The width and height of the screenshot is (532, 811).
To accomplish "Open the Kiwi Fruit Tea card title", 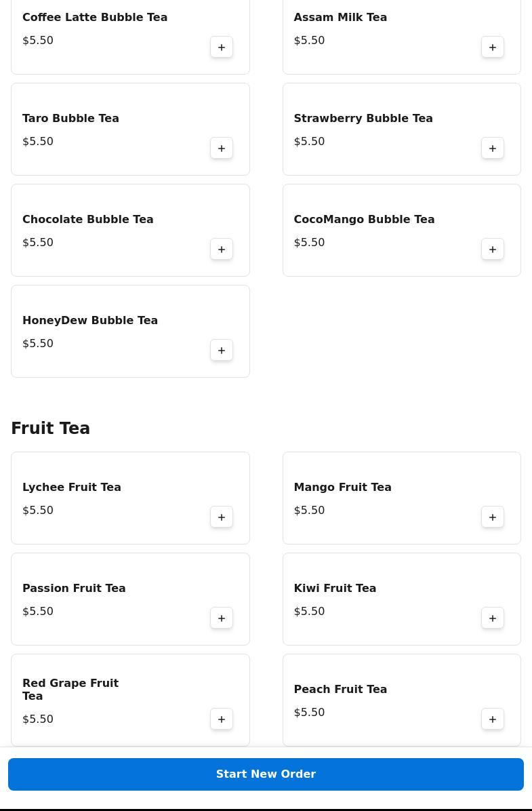I will pyautogui.click(x=335, y=589).
